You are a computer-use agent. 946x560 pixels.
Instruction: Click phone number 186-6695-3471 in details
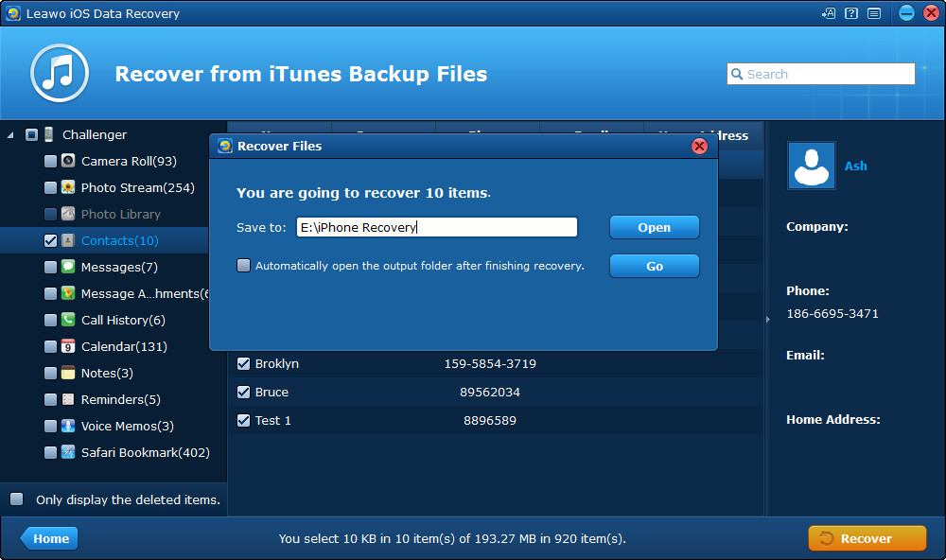click(832, 314)
